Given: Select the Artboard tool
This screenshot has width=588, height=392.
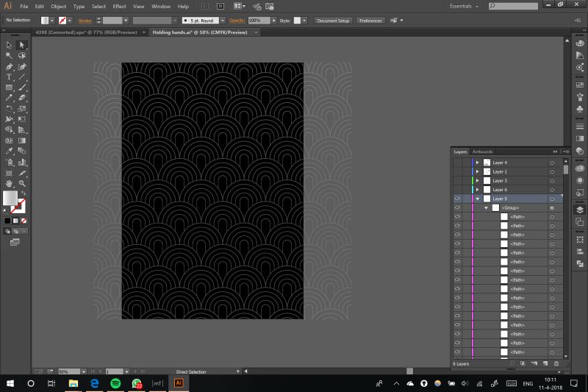Looking at the screenshot, I should (9, 173).
